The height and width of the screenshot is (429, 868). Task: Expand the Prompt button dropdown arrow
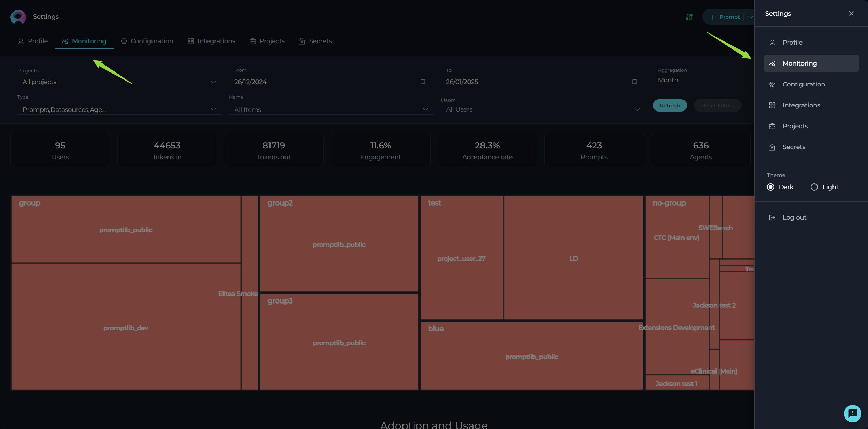click(x=750, y=17)
